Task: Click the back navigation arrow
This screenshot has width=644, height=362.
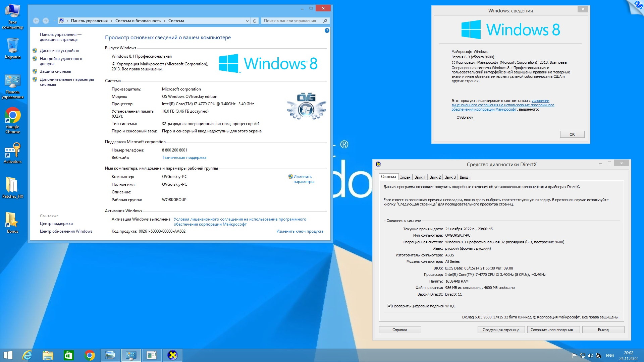Action: click(x=36, y=21)
